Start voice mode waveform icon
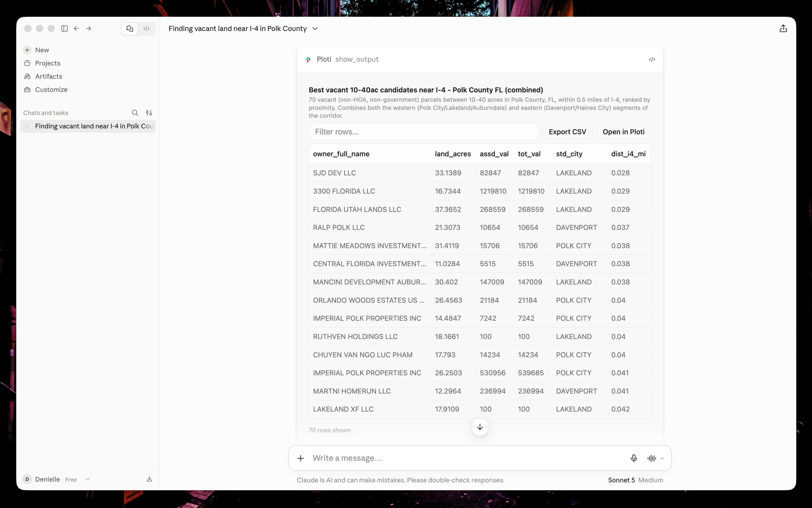This screenshot has width=812, height=508. pos(651,458)
